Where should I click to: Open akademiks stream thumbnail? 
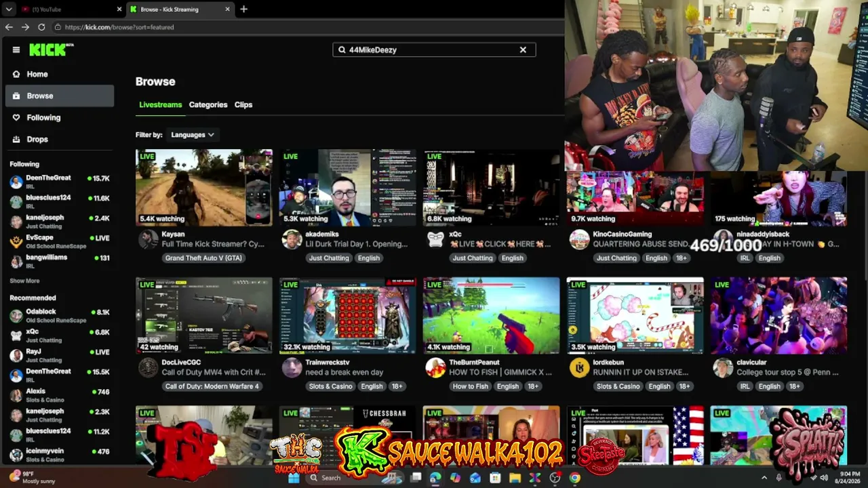coord(348,188)
